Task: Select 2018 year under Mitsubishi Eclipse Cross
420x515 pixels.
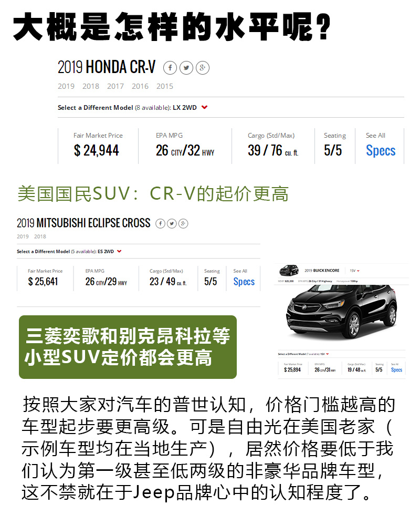Action: point(40,236)
